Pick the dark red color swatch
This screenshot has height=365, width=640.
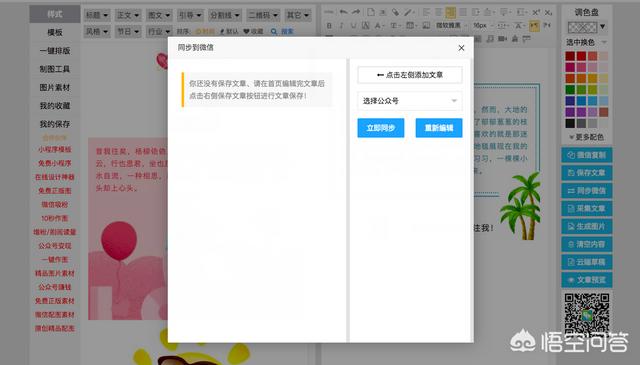coord(570,56)
